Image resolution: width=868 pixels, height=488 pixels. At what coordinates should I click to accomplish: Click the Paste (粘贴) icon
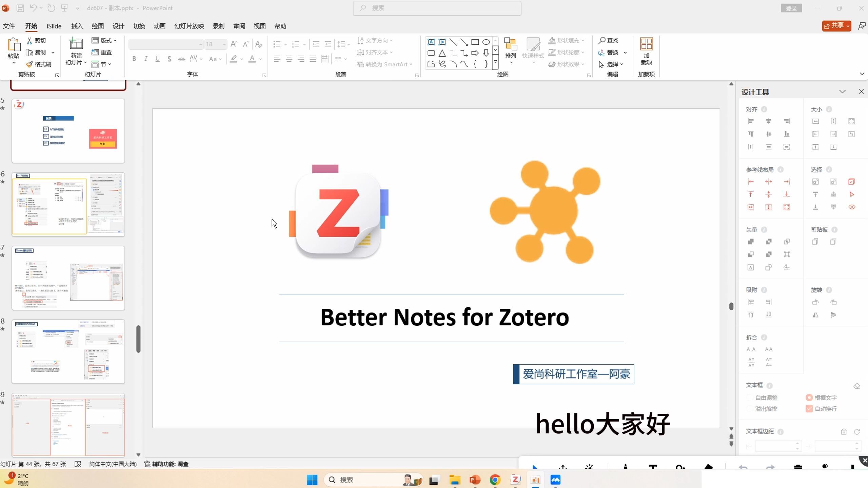(x=14, y=45)
